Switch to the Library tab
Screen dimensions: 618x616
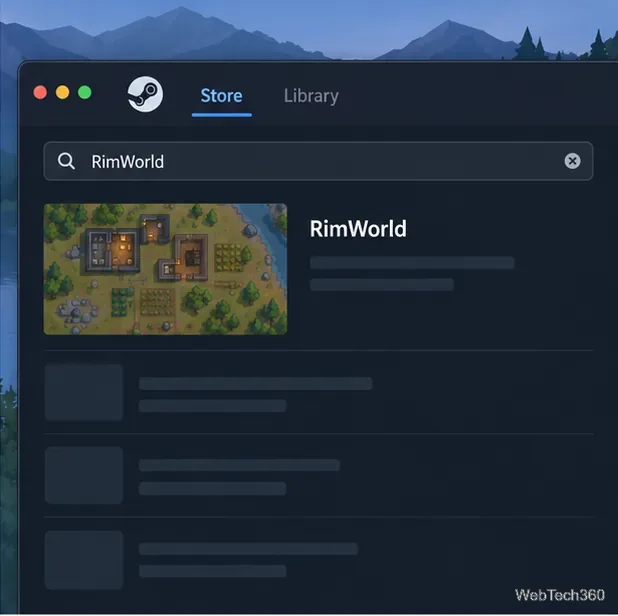click(x=311, y=96)
